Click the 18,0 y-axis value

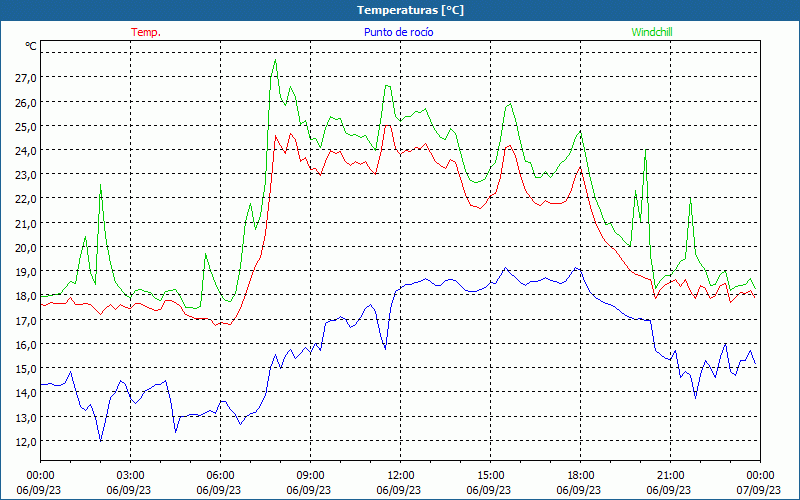(26, 296)
